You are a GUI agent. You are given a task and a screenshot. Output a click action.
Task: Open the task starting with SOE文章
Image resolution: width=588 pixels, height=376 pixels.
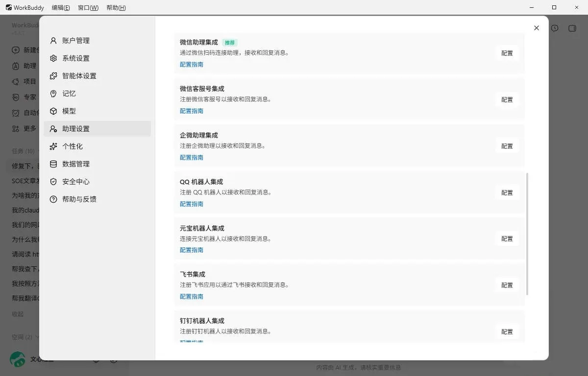(25, 181)
